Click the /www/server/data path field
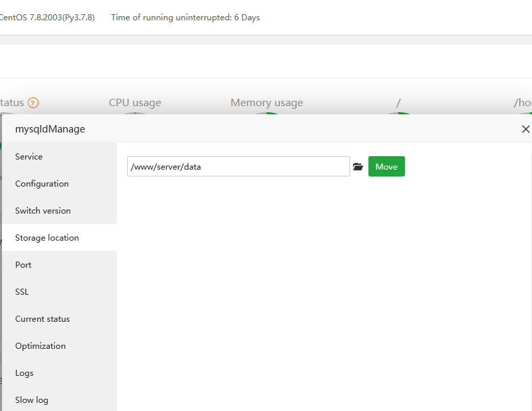The image size is (532, 411). click(238, 166)
